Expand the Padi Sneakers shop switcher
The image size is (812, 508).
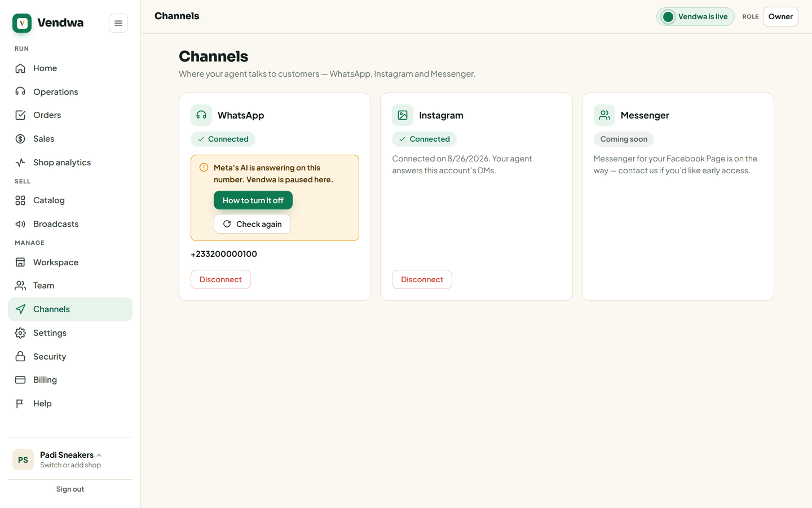[70, 459]
